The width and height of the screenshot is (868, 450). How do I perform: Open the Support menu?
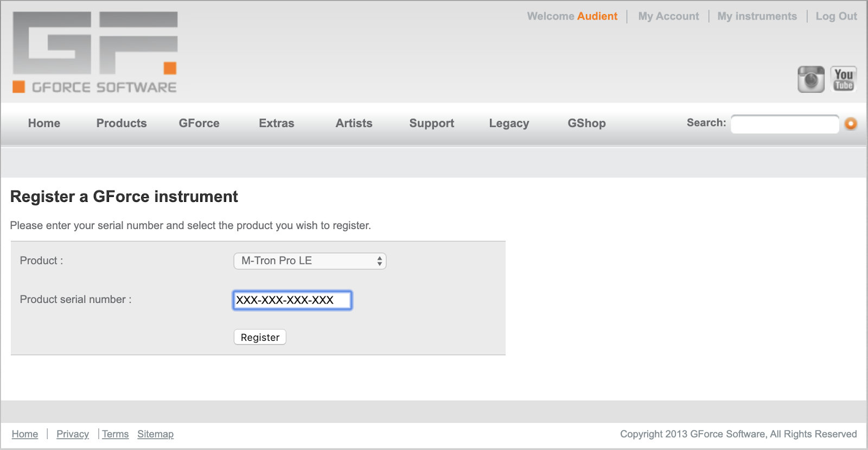click(432, 123)
